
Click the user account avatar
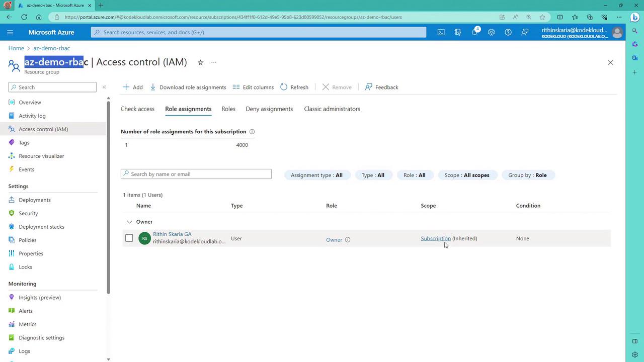coord(617,33)
